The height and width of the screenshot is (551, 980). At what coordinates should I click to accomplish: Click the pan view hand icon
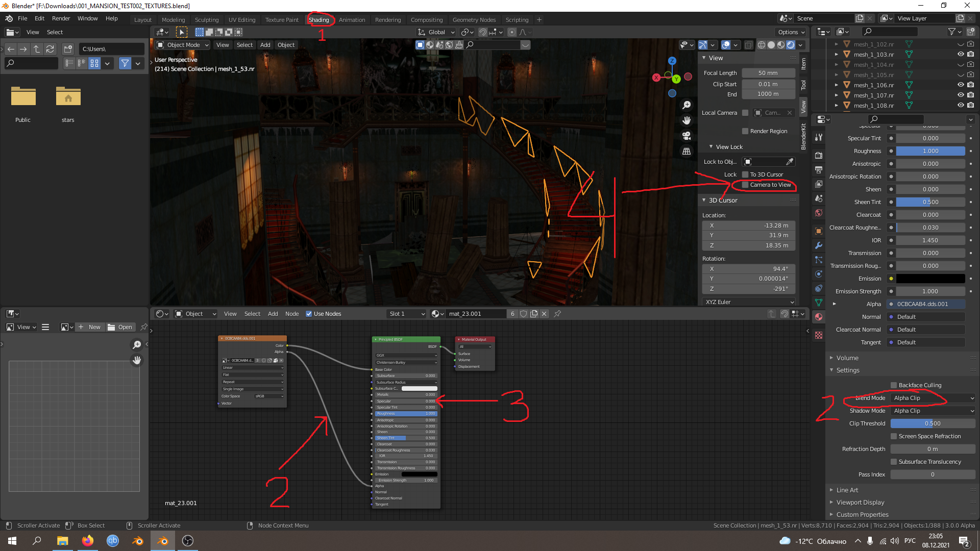687,120
